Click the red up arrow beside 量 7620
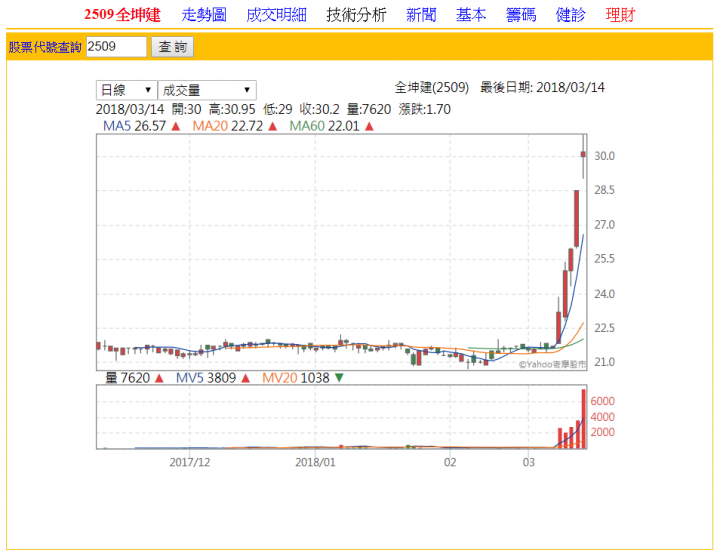 159,378
